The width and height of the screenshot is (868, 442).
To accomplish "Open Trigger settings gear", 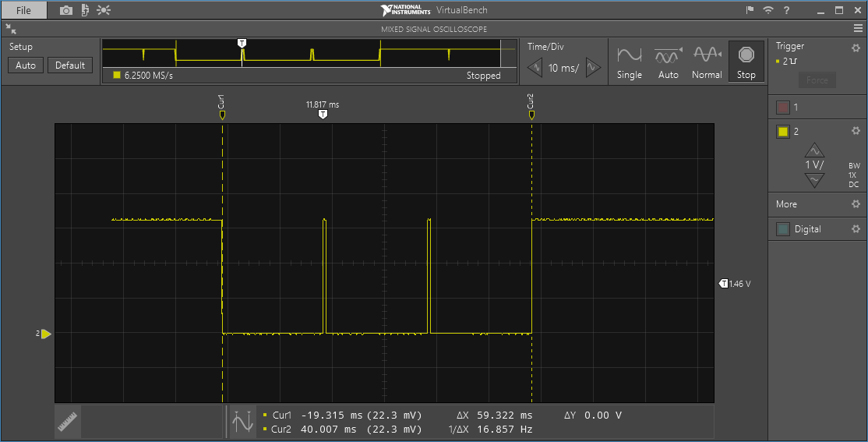I will pos(856,48).
